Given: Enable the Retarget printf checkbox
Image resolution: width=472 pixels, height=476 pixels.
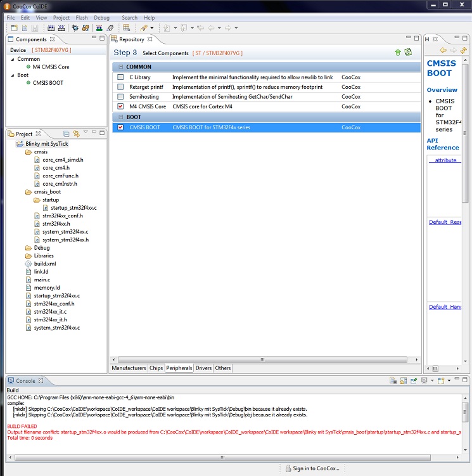Looking at the screenshot, I should 120,87.
